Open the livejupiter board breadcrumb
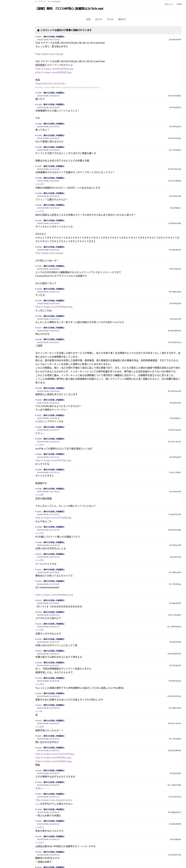Viewport: 186px width, 868px height. (56, 2)
